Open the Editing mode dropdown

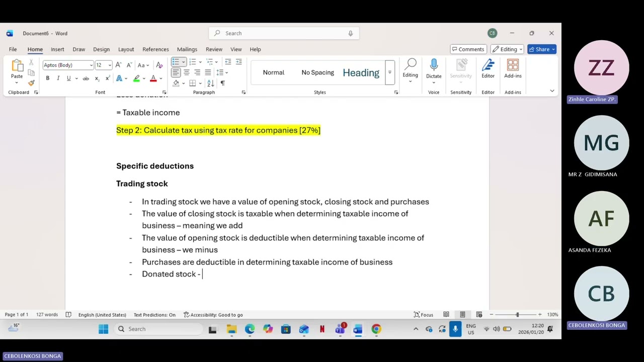coord(508,49)
